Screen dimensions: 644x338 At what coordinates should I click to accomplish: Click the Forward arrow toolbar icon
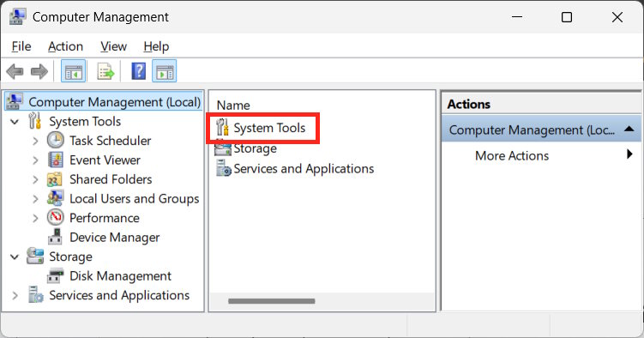tap(39, 71)
